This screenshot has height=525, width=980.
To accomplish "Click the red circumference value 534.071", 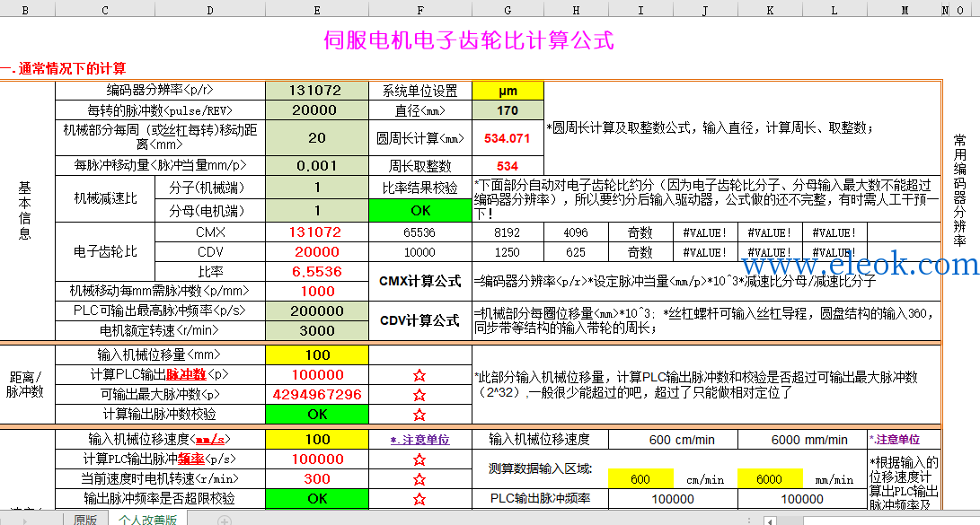I will (508, 138).
